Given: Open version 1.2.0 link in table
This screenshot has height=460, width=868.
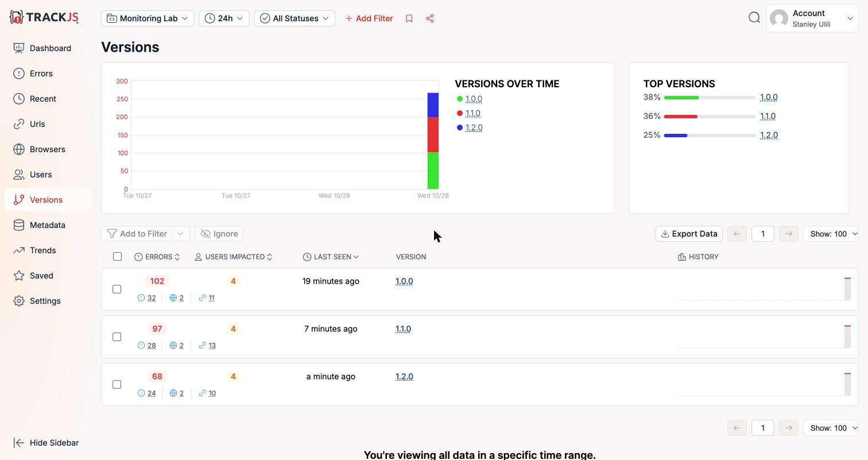Looking at the screenshot, I should [404, 377].
